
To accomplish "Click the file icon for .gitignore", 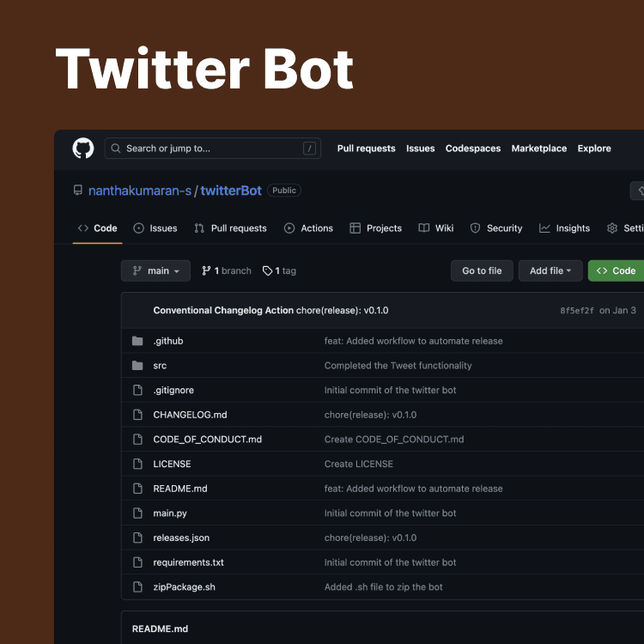I will 137,390.
